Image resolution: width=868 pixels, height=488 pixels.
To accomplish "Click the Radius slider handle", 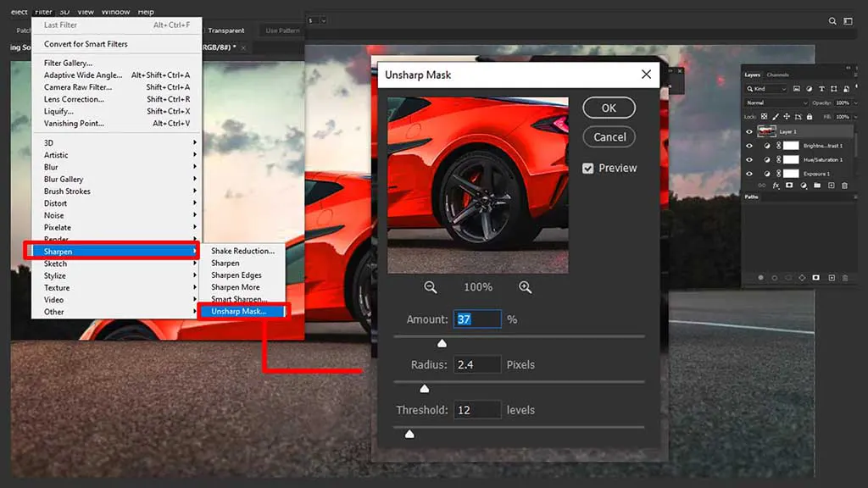I will pos(425,389).
